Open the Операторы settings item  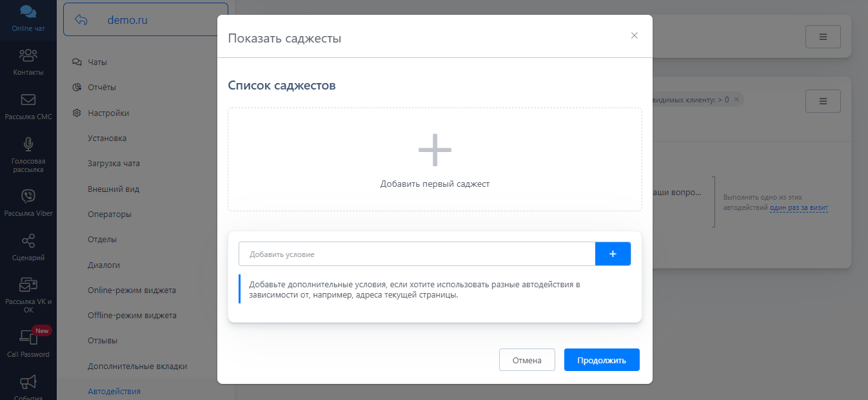pos(110,214)
